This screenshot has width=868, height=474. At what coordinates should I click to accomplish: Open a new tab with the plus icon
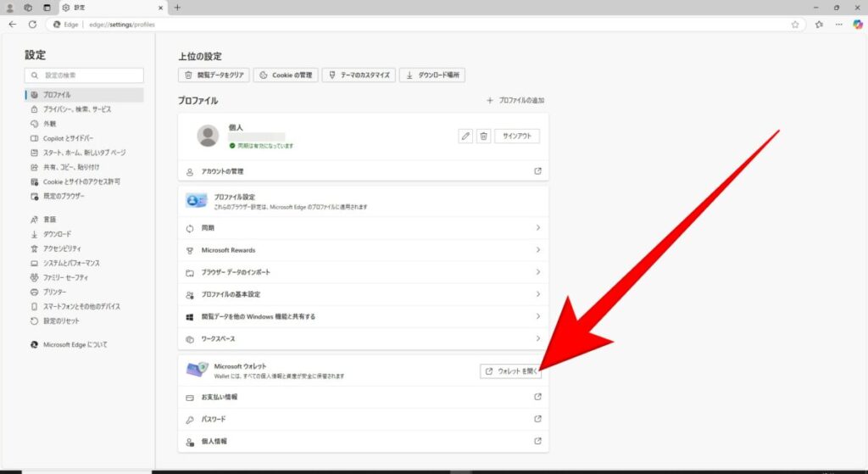[x=177, y=8]
